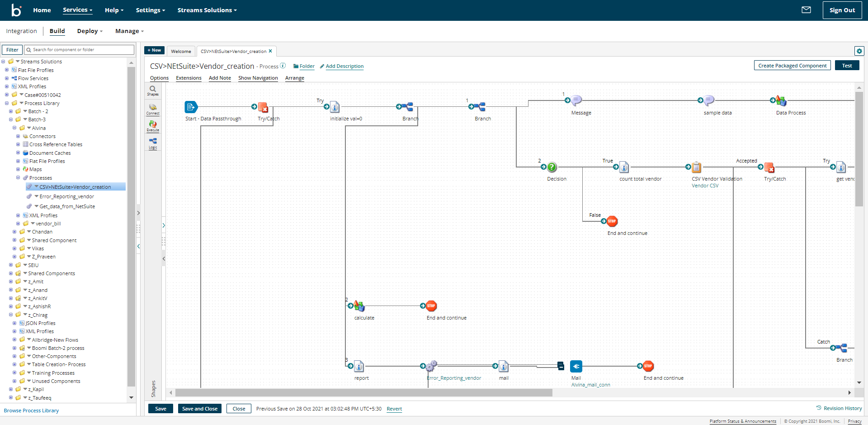The height and width of the screenshot is (425, 868).
Task: Open the messages envelope icon
Action: [806, 10]
